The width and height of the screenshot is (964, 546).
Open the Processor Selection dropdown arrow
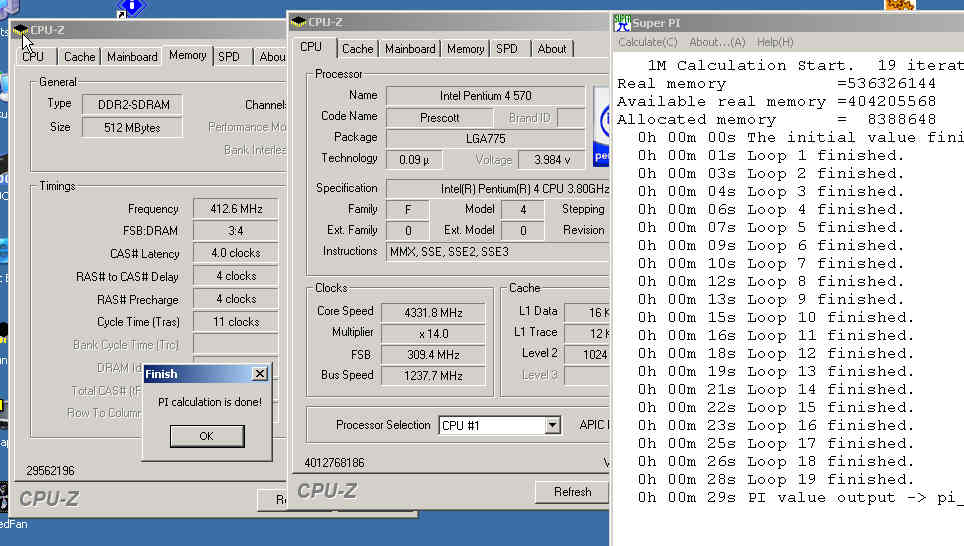tap(552, 425)
